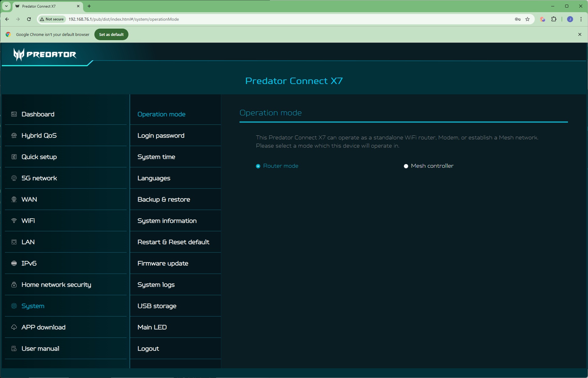Bookmark this page with star icon

527,19
